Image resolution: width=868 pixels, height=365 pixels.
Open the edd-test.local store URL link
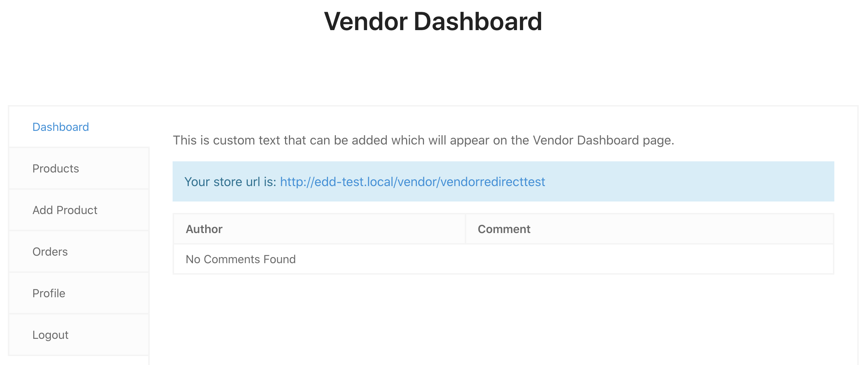click(412, 182)
